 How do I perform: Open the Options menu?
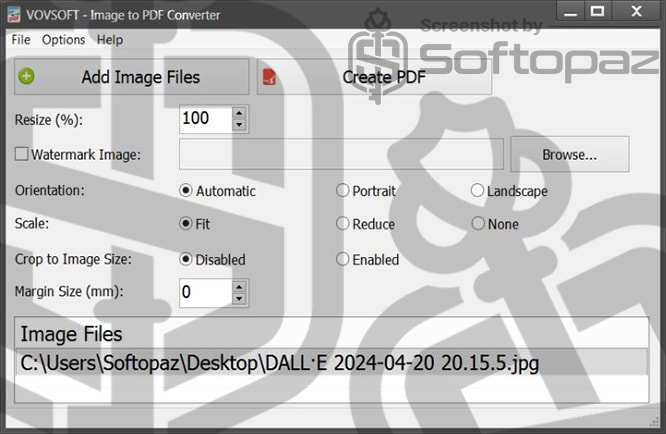click(x=63, y=40)
